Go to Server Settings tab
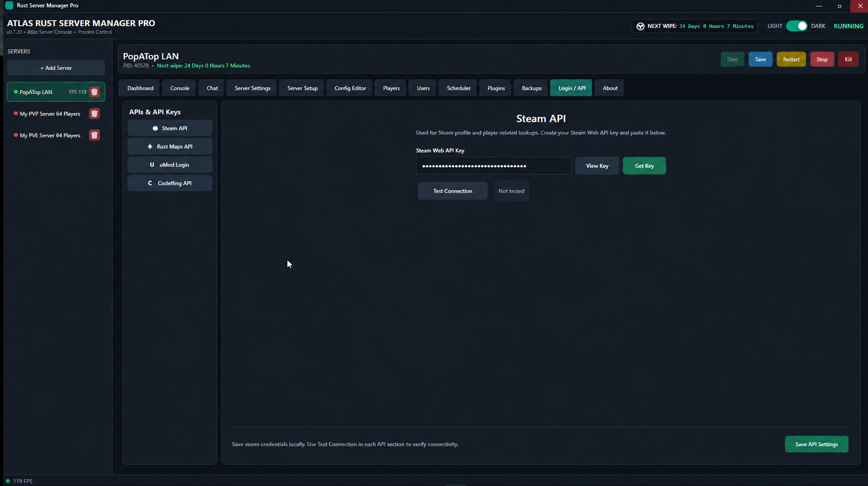 tap(253, 88)
